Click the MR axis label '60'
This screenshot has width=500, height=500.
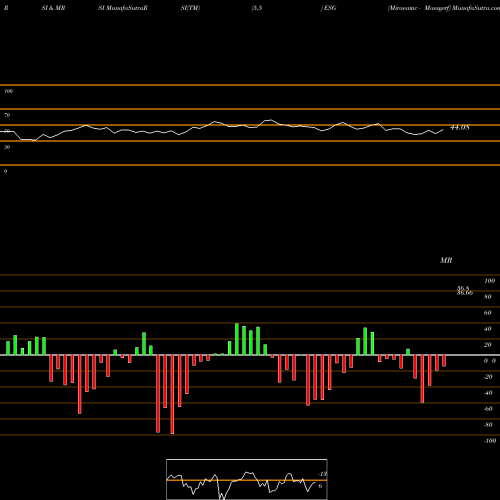point(488,313)
